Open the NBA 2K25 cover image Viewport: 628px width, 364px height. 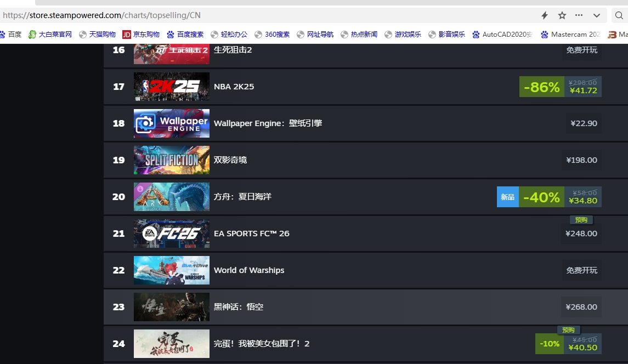[x=172, y=87]
